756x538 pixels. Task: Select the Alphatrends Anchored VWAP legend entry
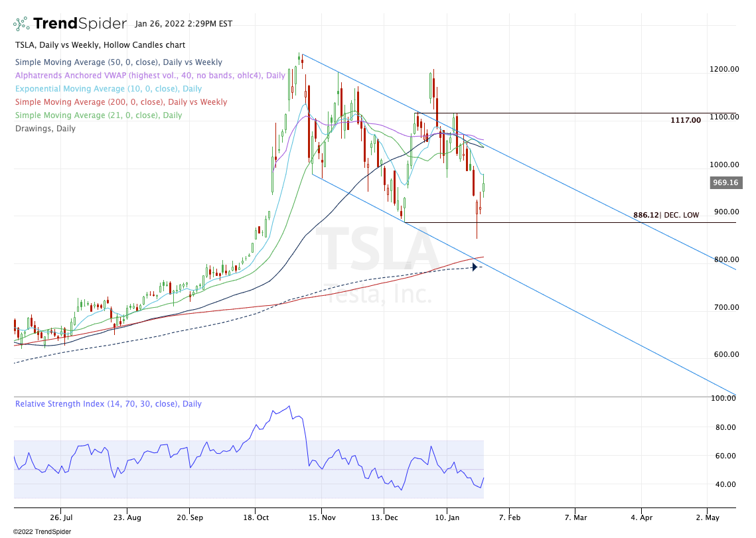pyautogui.click(x=150, y=75)
